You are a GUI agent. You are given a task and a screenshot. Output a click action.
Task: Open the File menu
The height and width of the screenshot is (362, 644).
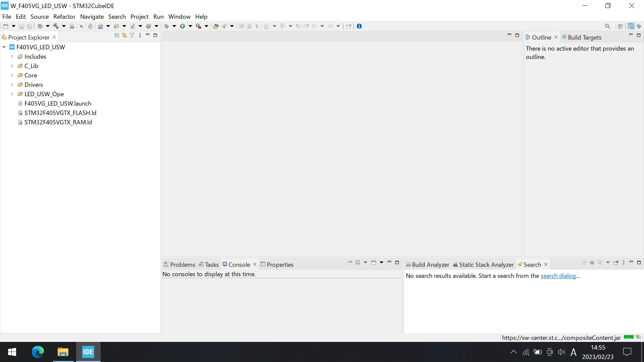7,16
